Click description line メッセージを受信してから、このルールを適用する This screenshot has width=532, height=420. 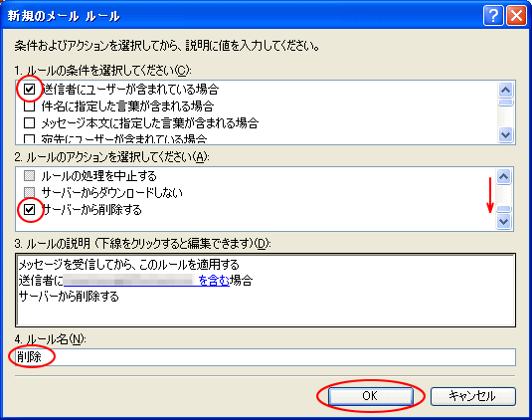(x=129, y=265)
